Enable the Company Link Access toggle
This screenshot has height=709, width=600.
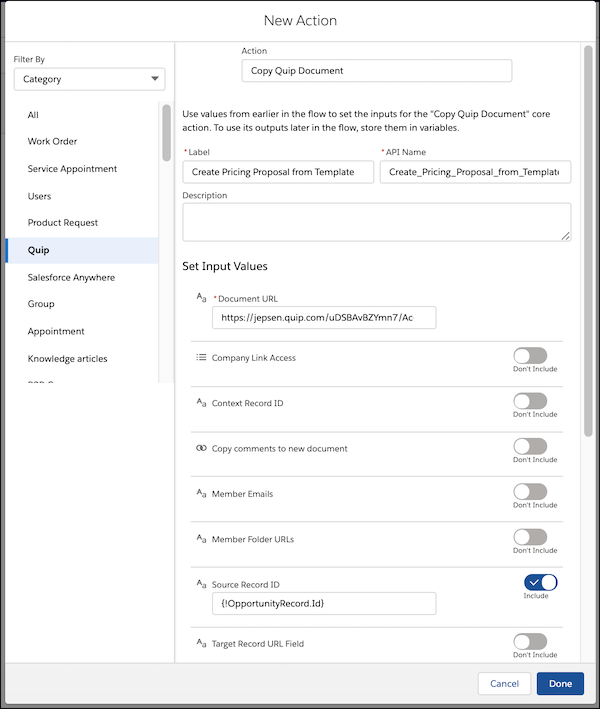point(530,356)
